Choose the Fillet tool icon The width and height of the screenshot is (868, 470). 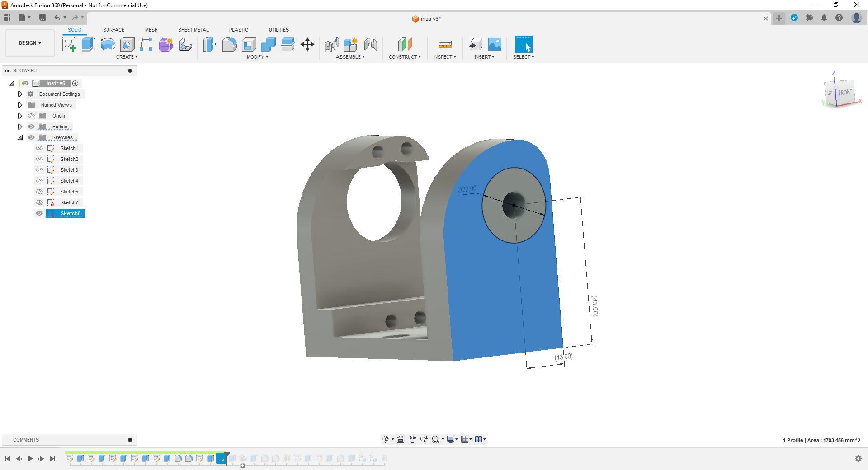point(229,44)
